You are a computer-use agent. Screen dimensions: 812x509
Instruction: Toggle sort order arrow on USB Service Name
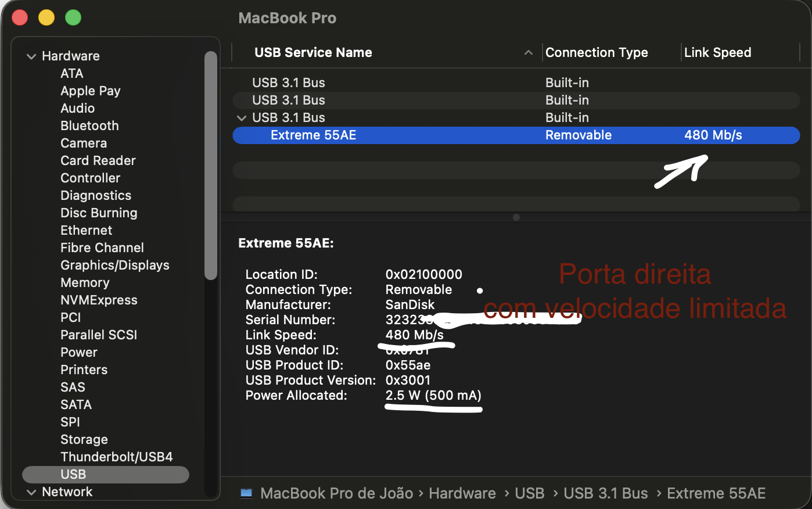click(529, 53)
